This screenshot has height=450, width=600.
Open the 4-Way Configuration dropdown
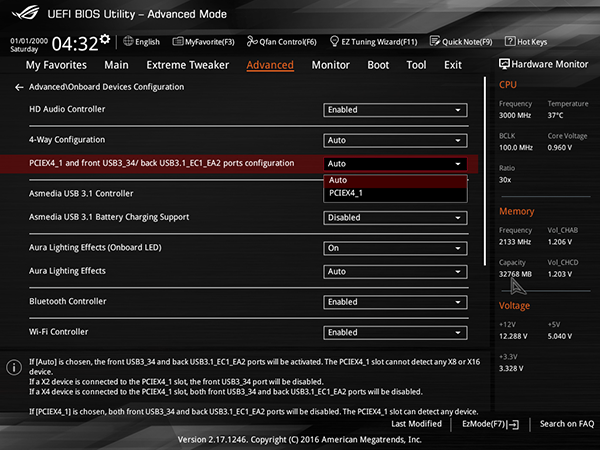[x=395, y=140]
